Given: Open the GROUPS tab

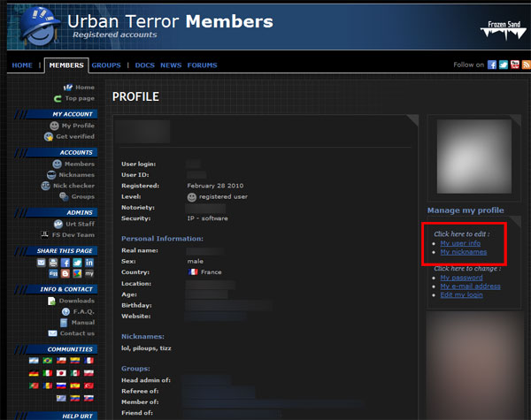Looking at the screenshot, I should pos(106,65).
